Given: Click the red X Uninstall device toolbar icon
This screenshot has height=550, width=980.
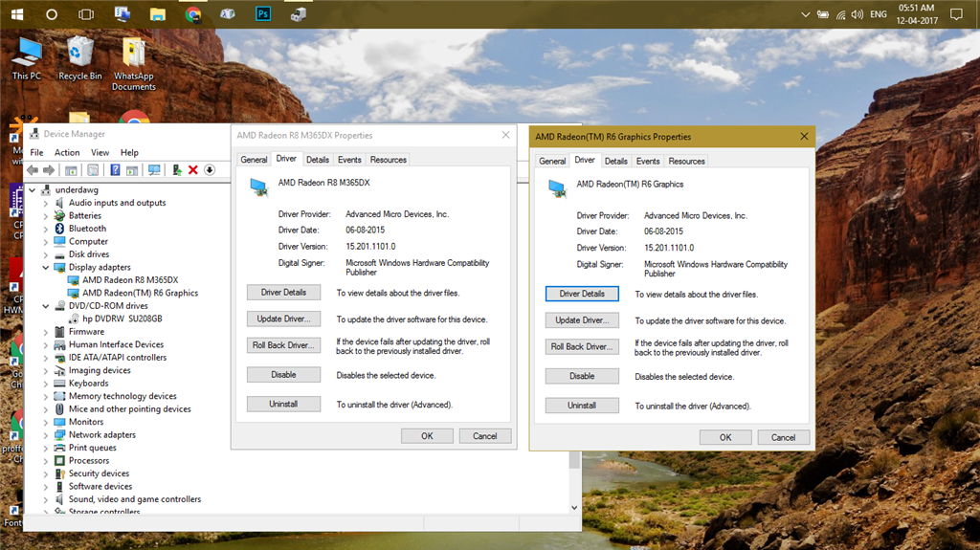Looking at the screenshot, I should pyautogui.click(x=193, y=170).
